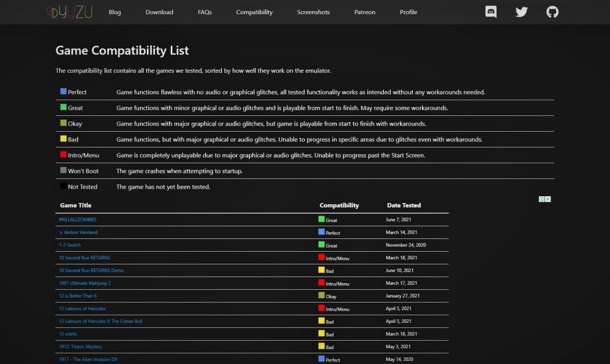Open 12 is Better Than 6

click(x=78, y=296)
